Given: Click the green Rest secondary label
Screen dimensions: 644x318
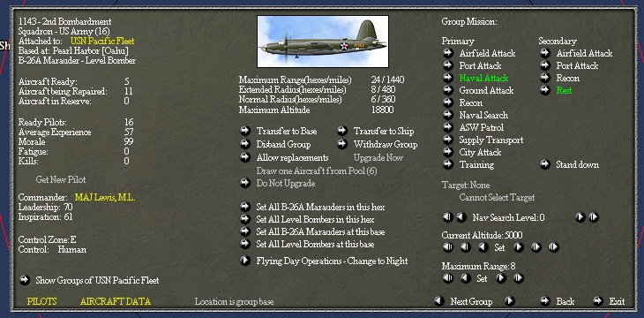Looking at the screenshot, I should 564,90.
